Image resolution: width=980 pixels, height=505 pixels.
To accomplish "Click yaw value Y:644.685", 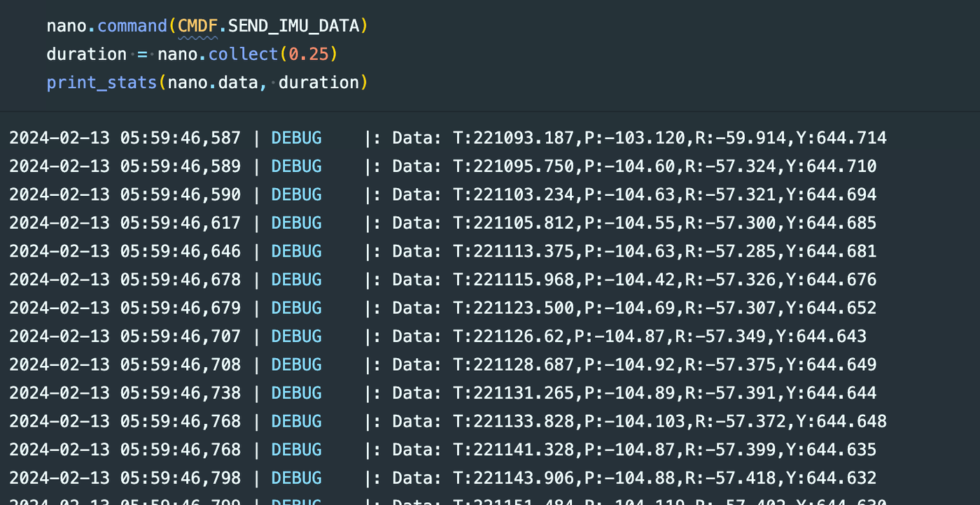I will (x=832, y=223).
